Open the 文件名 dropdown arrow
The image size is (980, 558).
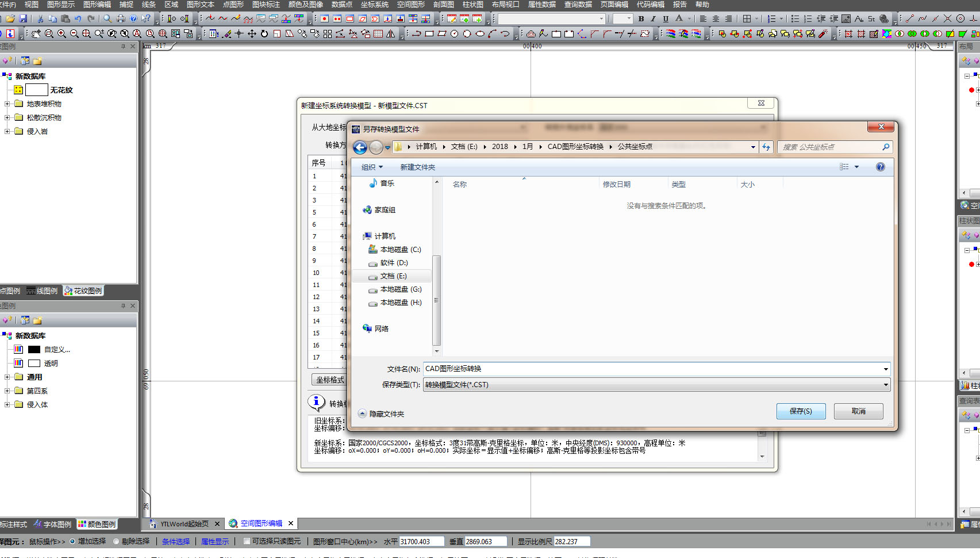[885, 369]
